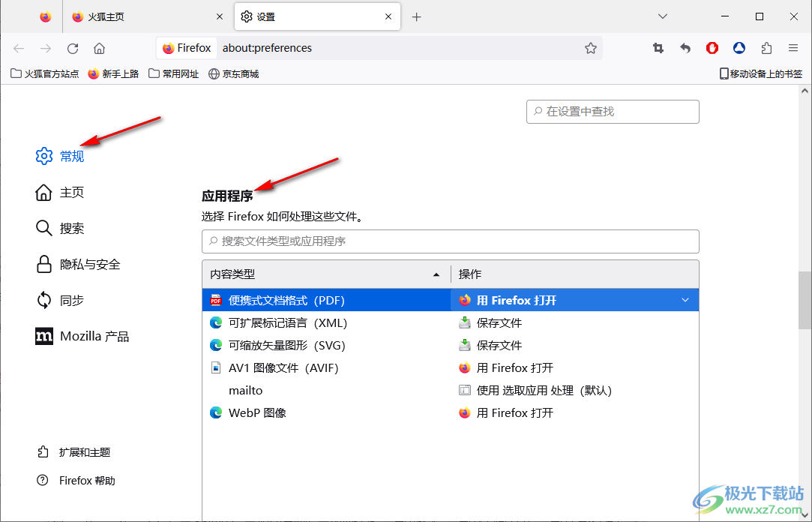Open 移动设备上的书签 folder

point(761,74)
